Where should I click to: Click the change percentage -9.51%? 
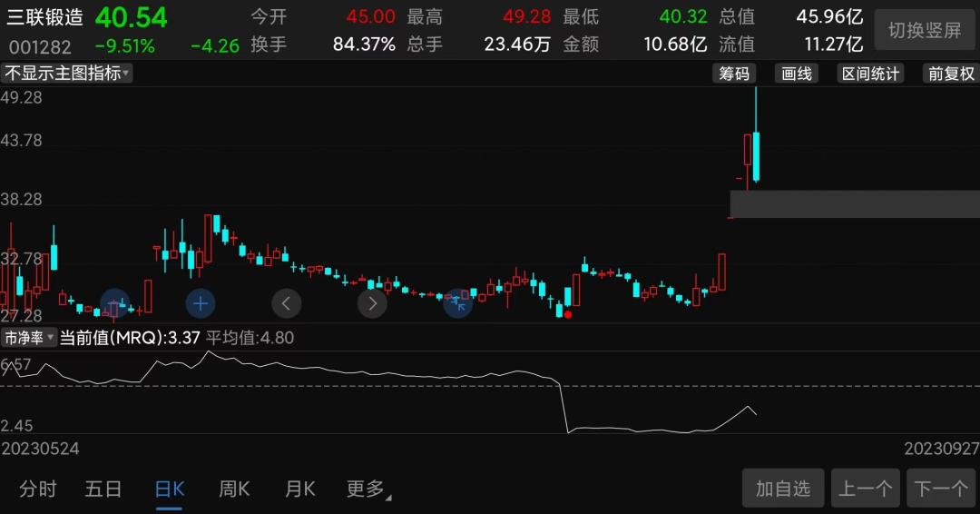(x=125, y=46)
